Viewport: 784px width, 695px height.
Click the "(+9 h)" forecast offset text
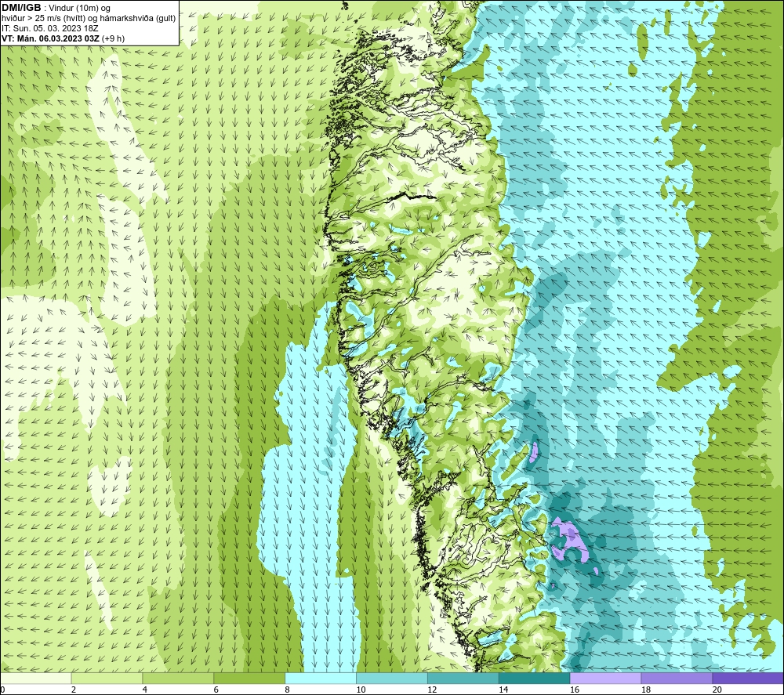click(x=114, y=38)
